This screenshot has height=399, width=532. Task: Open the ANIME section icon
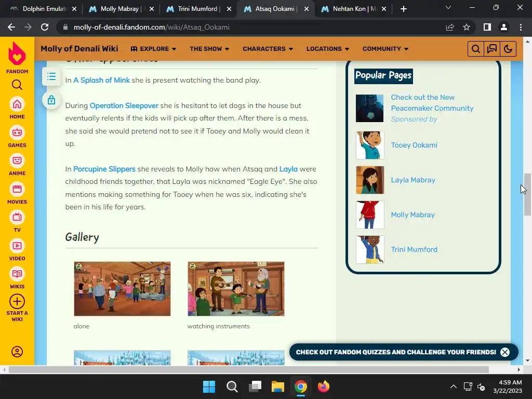[x=17, y=161]
